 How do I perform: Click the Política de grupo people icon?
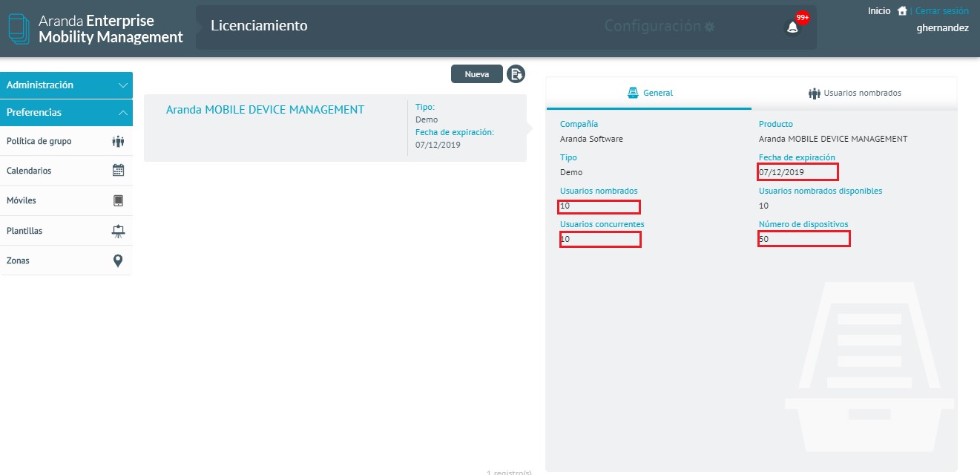[x=118, y=141]
